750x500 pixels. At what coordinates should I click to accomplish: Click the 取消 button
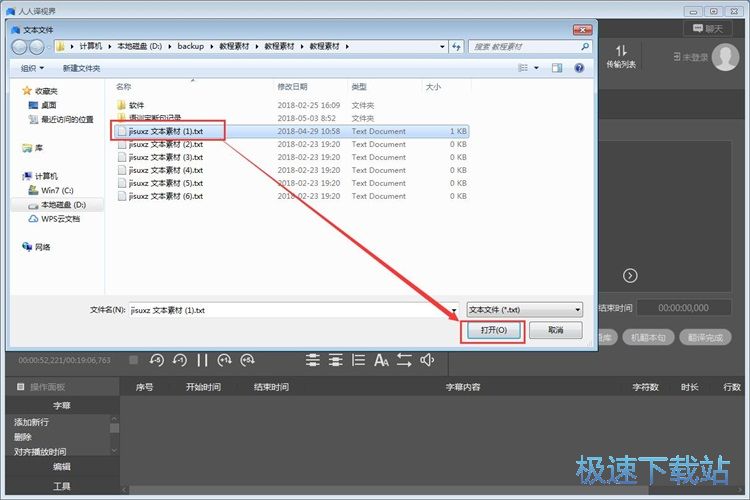(556, 330)
